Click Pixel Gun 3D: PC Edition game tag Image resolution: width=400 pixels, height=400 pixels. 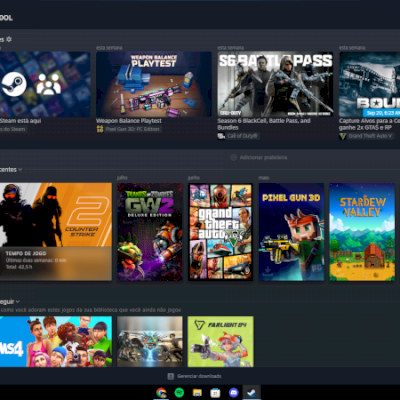tap(132, 129)
